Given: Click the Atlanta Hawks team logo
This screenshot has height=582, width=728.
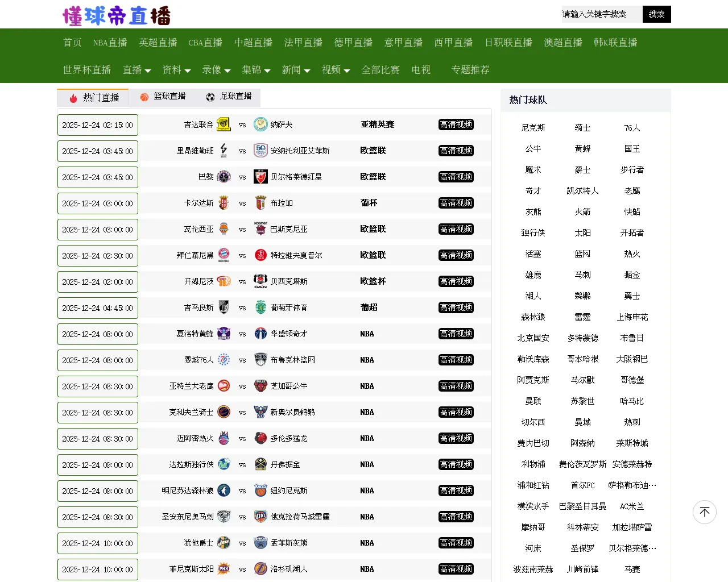Looking at the screenshot, I should coord(224,386).
